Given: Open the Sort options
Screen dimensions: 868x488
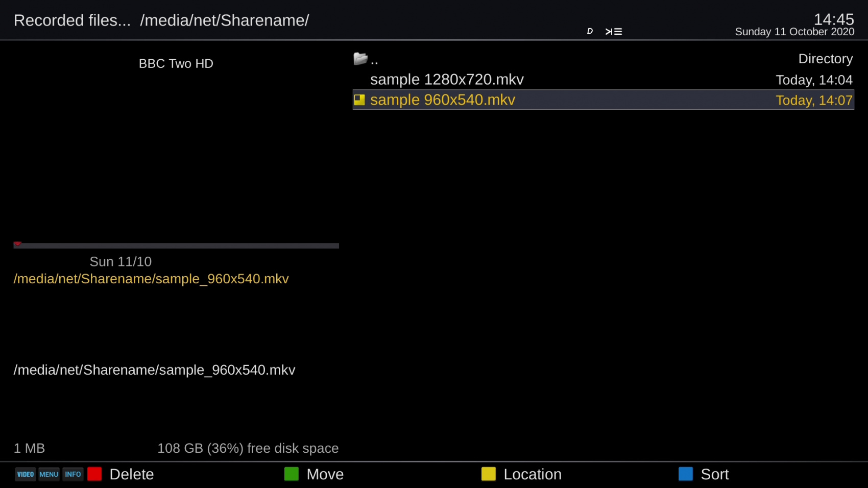Looking at the screenshot, I should tap(714, 474).
